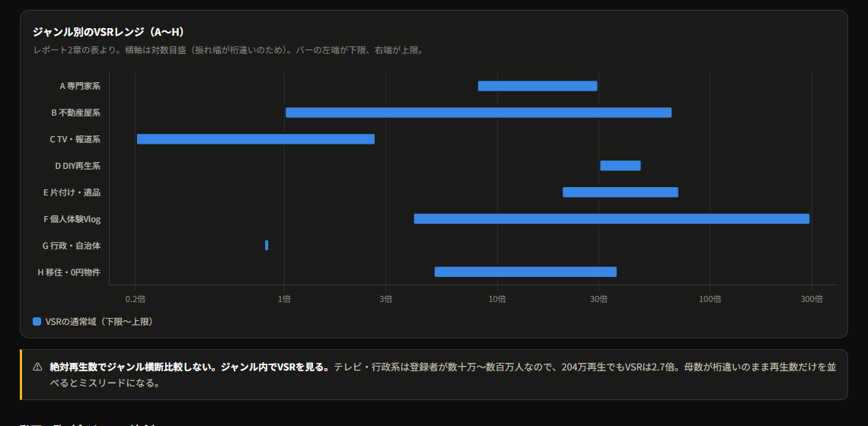Viewport: 868px width, 426px height.
Task: Click the C TV・報道系 axis label
Action: click(x=75, y=139)
